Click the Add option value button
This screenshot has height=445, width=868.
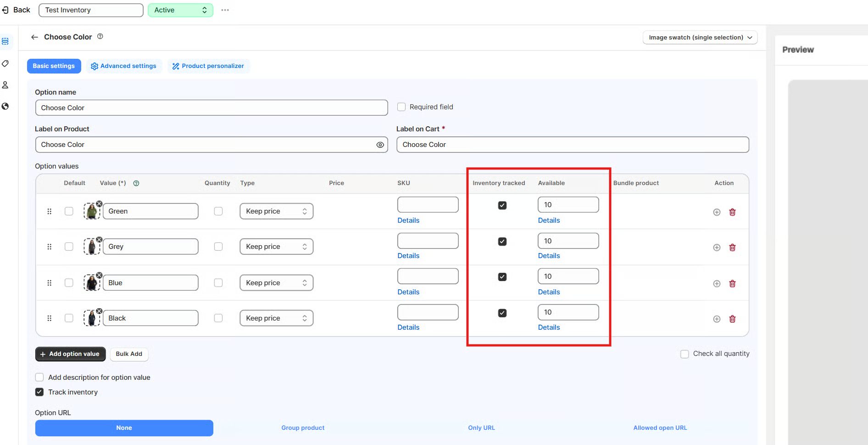coord(70,354)
